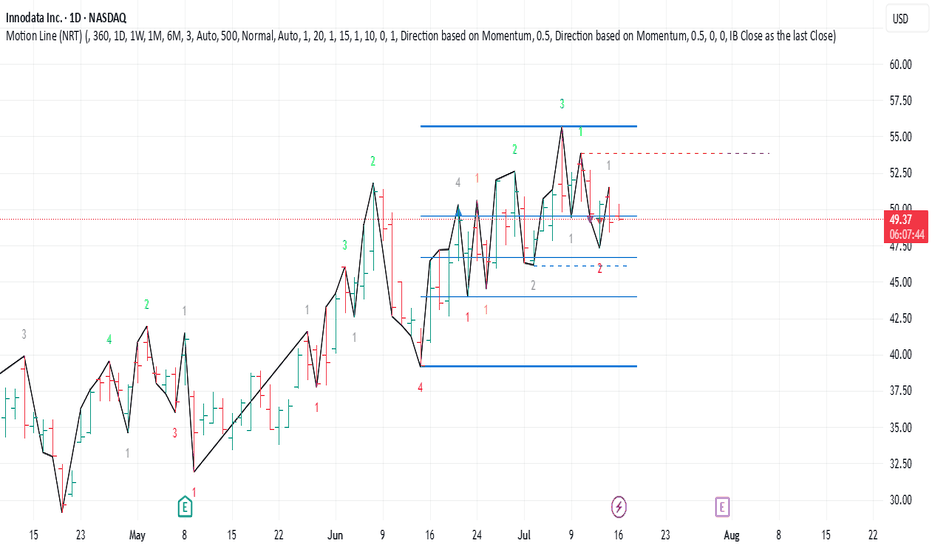Viewport: 932px width, 550px height.
Task: Click the May label on the time axis
Action: (137, 535)
